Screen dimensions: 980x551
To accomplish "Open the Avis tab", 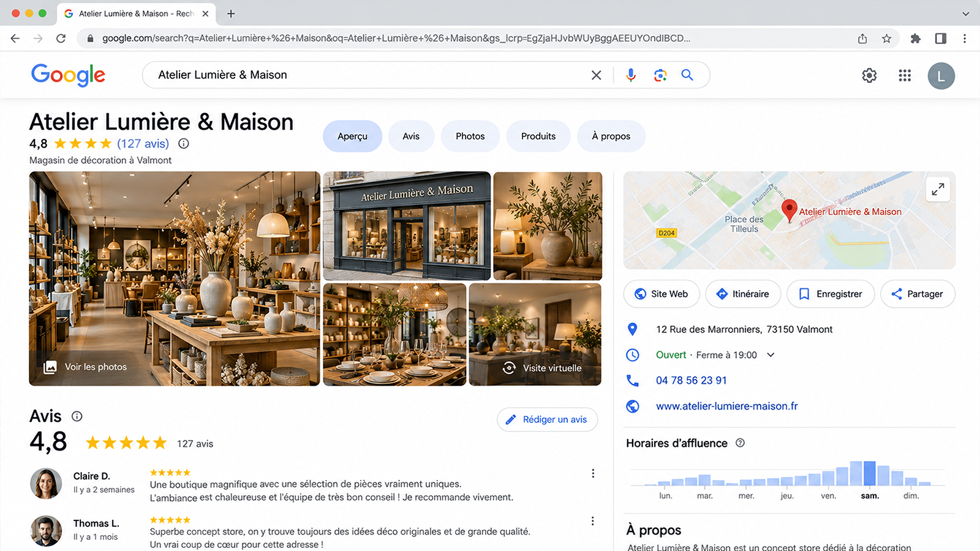I will click(411, 137).
